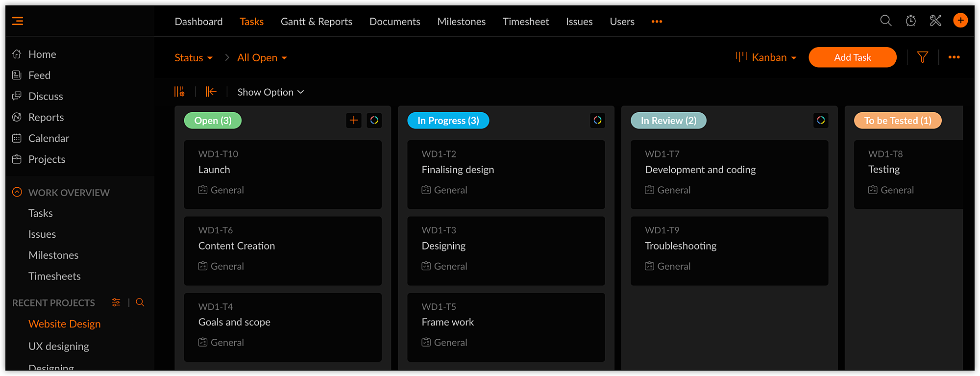Viewport: 980px width, 376px height.
Task: Add a task in Open column
Action: pyautogui.click(x=354, y=120)
